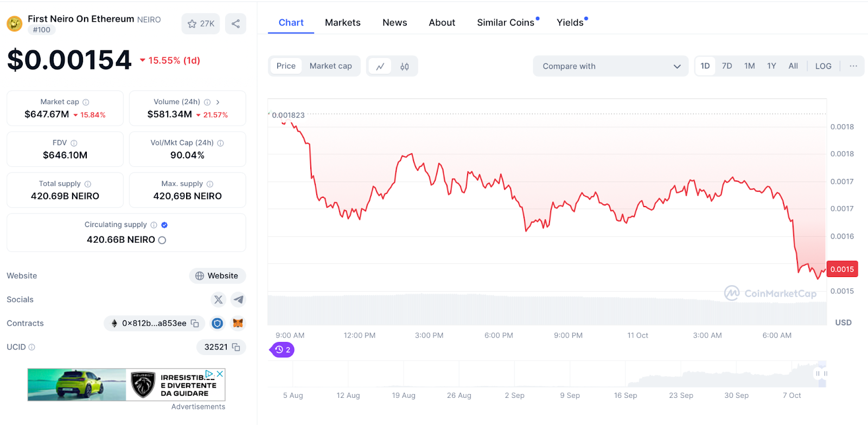
Task: Click the 15.55% (1d) price change
Action: 170,61
